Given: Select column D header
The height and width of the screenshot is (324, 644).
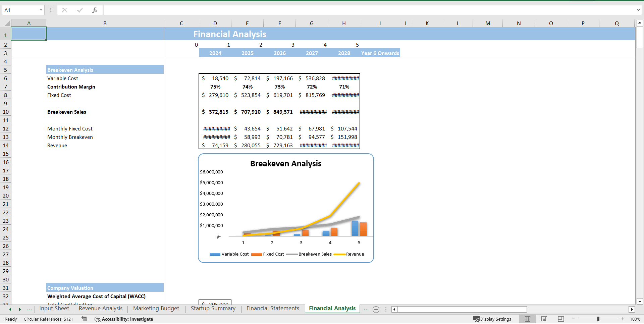Looking at the screenshot, I should [x=215, y=23].
